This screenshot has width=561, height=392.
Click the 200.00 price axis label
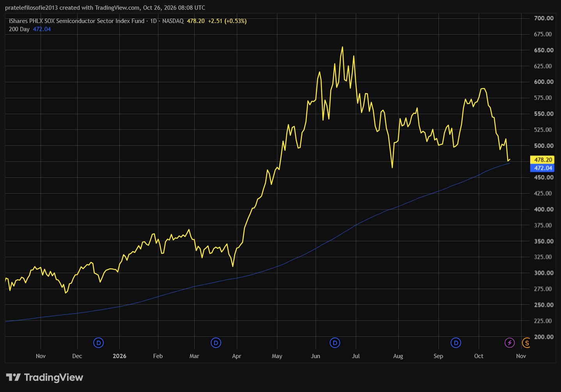click(544, 337)
